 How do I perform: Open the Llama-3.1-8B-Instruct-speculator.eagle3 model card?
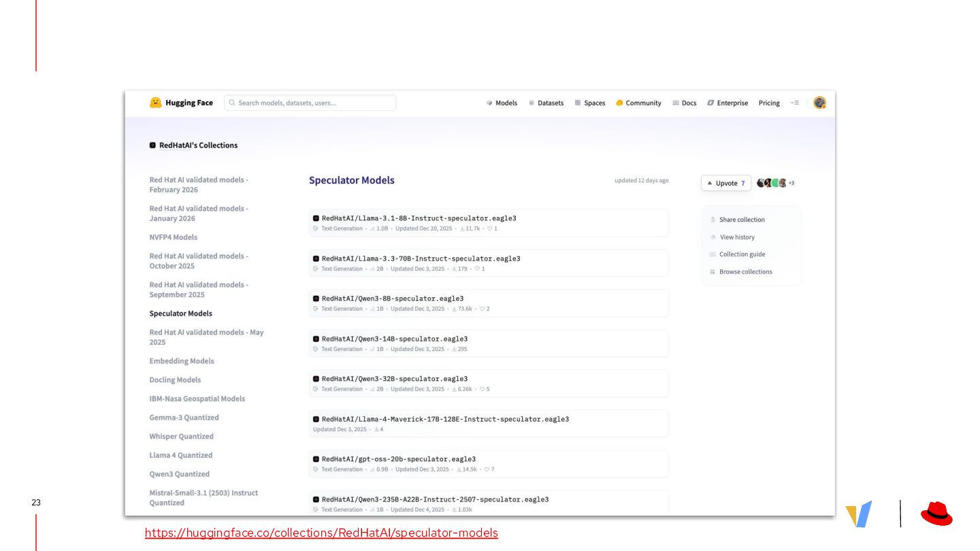[489, 223]
